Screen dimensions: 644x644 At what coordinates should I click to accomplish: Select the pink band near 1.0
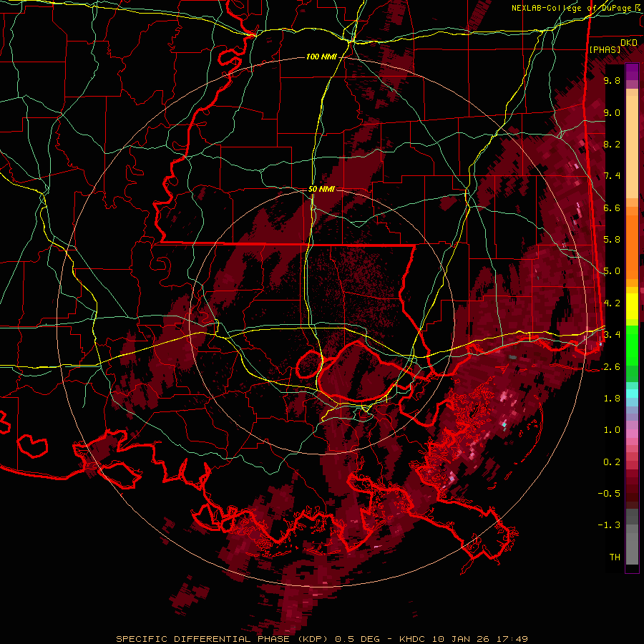632,434
